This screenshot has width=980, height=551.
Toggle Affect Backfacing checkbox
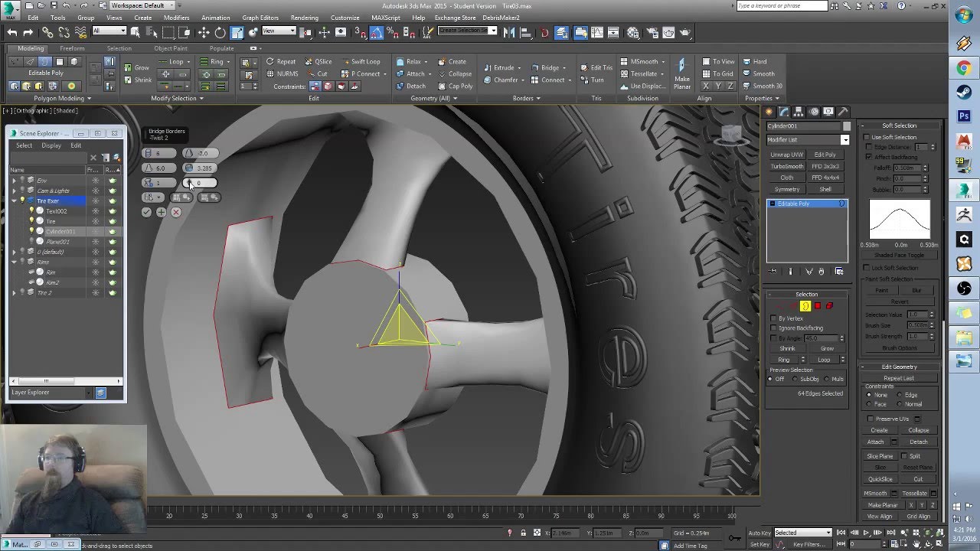pyautogui.click(x=869, y=157)
